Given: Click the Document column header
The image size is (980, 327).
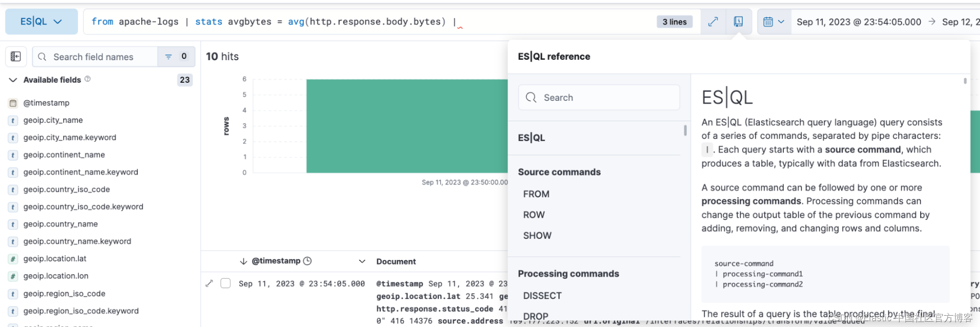Looking at the screenshot, I should pos(396,261).
